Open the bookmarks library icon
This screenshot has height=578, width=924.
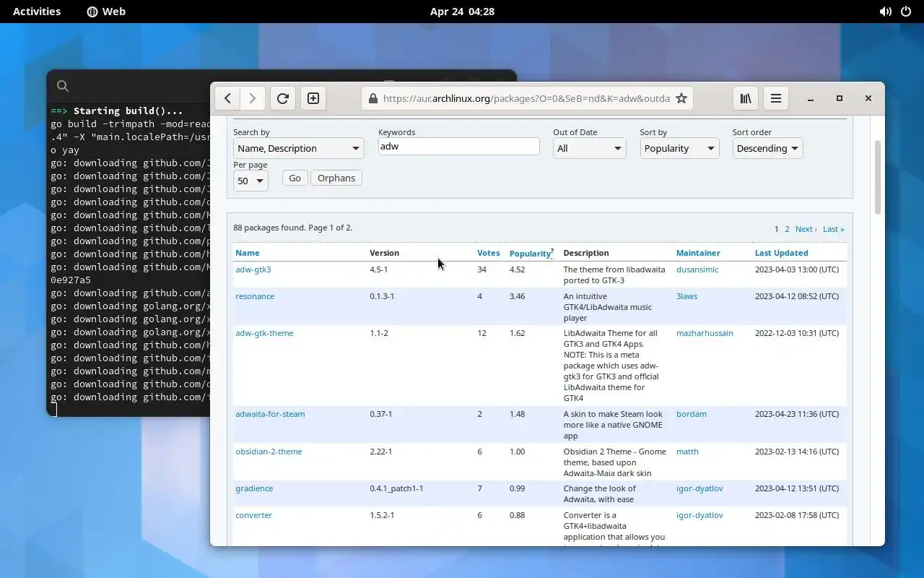coord(746,98)
